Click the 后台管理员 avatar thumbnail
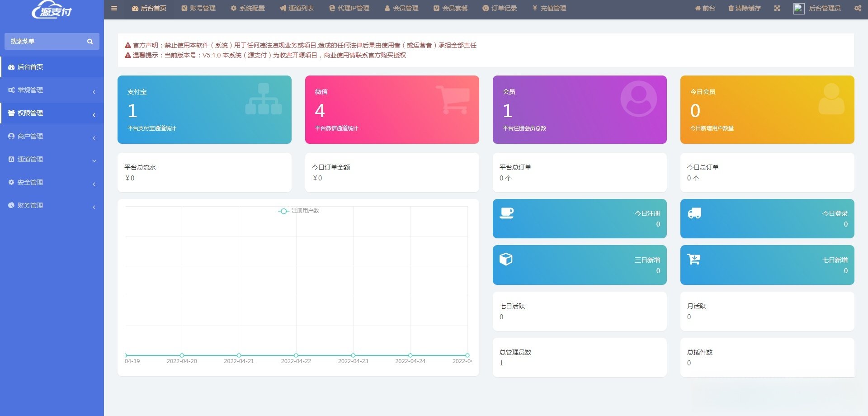The width and height of the screenshot is (868, 416). (798, 8)
